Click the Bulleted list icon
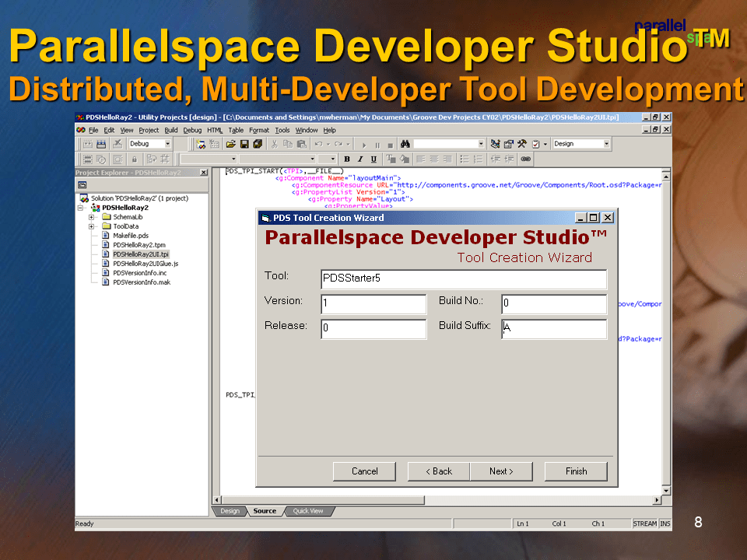Viewport: 747px width, 560px height. 465,159
